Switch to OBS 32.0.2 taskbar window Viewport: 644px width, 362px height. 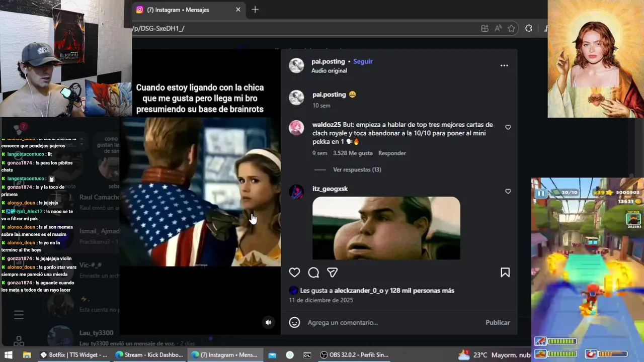point(355,355)
